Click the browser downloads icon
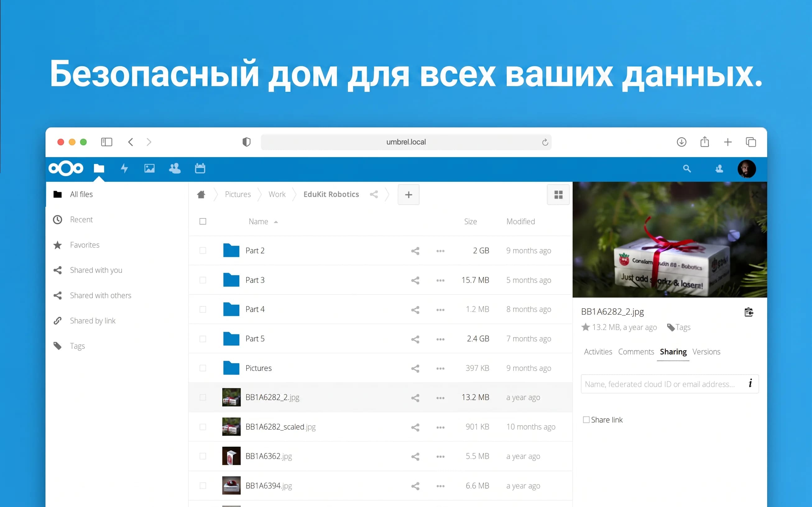Image resolution: width=812 pixels, height=507 pixels. [681, 142]
